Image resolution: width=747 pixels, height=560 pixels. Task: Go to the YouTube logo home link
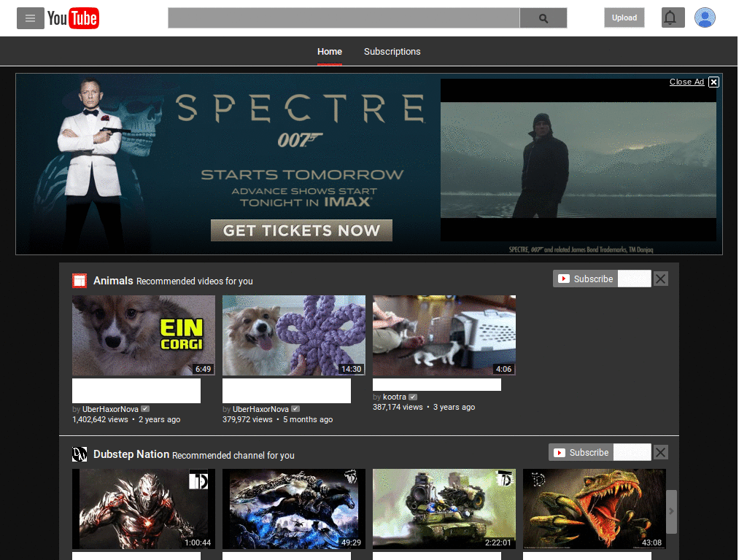point(73,18)
